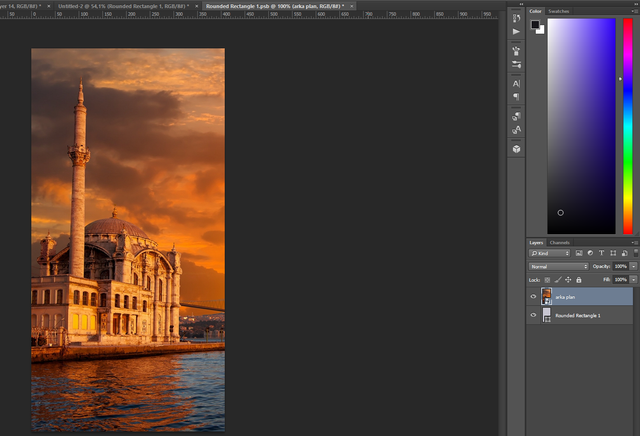Image resolution: width=640 pixels, height=436 pixels.
Task: Click the lock all padlock icon
Action: pyautogui.click(x=579, y=280)
